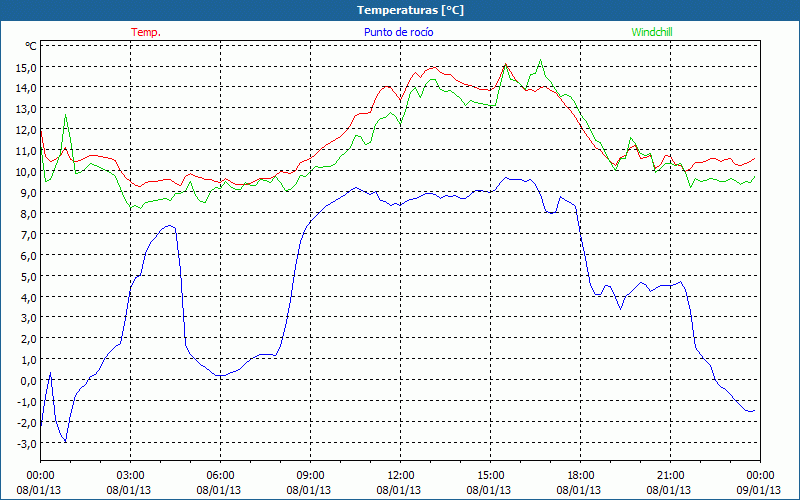
Task: Click the green windchill peak after 15:00
Action: pyautogui.click(x=540, y=60)
